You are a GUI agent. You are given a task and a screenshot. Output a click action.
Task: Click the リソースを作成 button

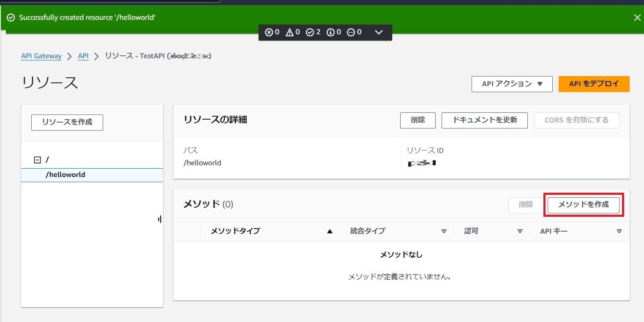click(x=67, y=122)
